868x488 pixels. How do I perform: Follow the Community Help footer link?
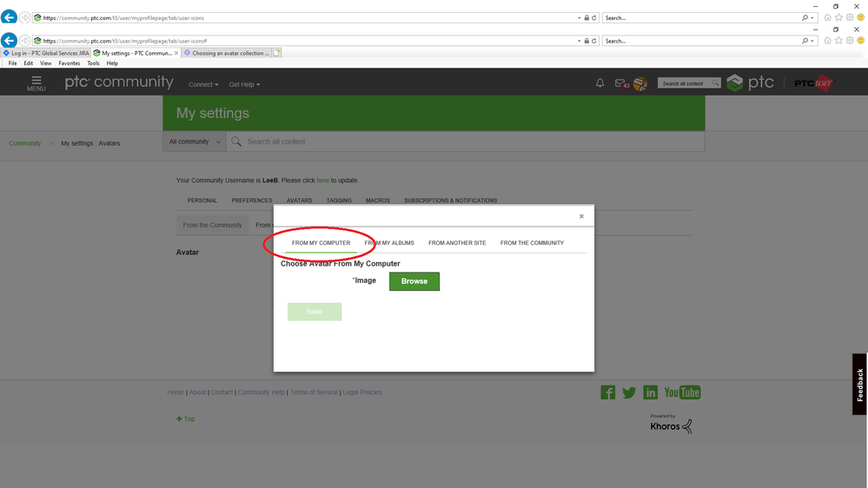(x=261, y=392)
